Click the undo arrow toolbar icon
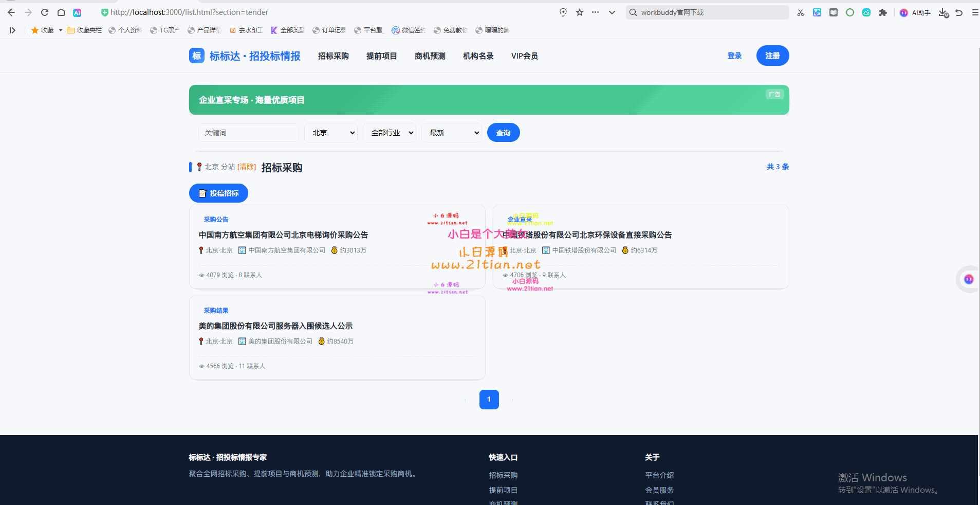The width and height of the screenshot is (980, 505). coord(959,12)
